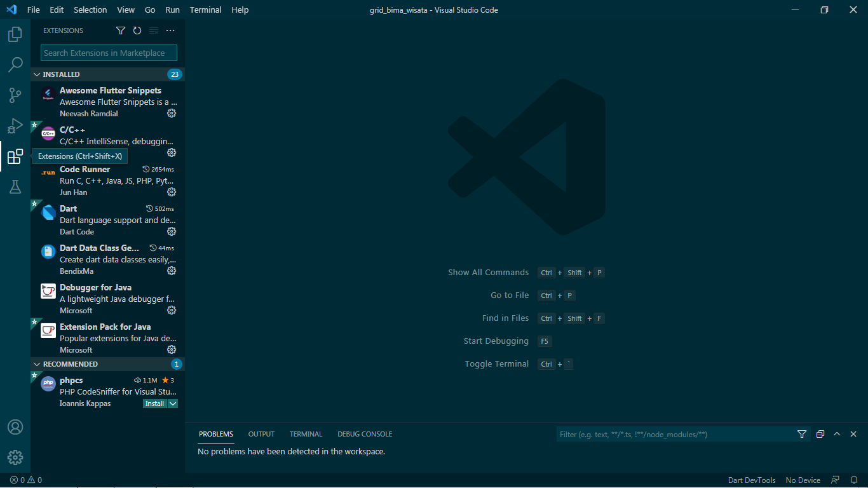Install the phpcs extension
The width and height of the screenshot is (868, 488).
(x=155, y=403)
